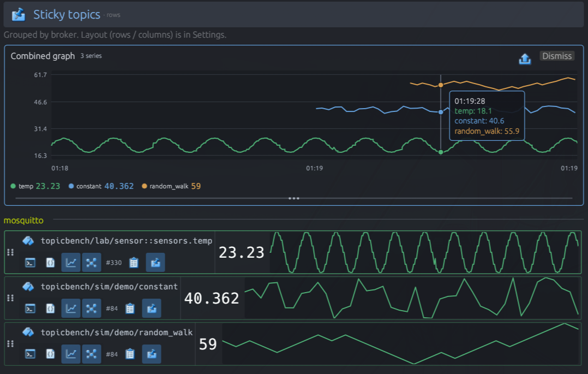Open JSON document icon in random_walk row
Screen dimensions: 588x374
50,354
